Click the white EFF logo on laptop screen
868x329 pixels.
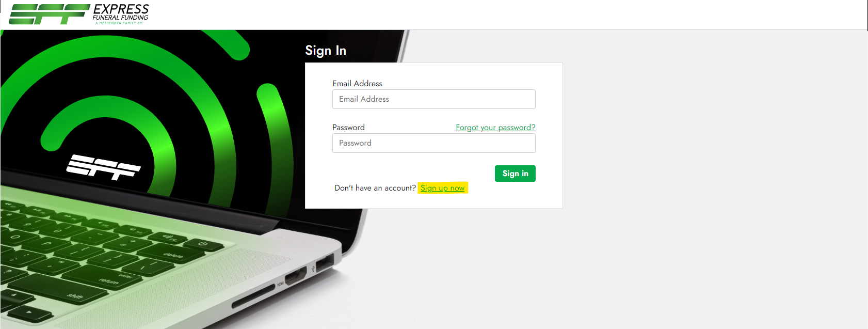[x=103, y=167]
